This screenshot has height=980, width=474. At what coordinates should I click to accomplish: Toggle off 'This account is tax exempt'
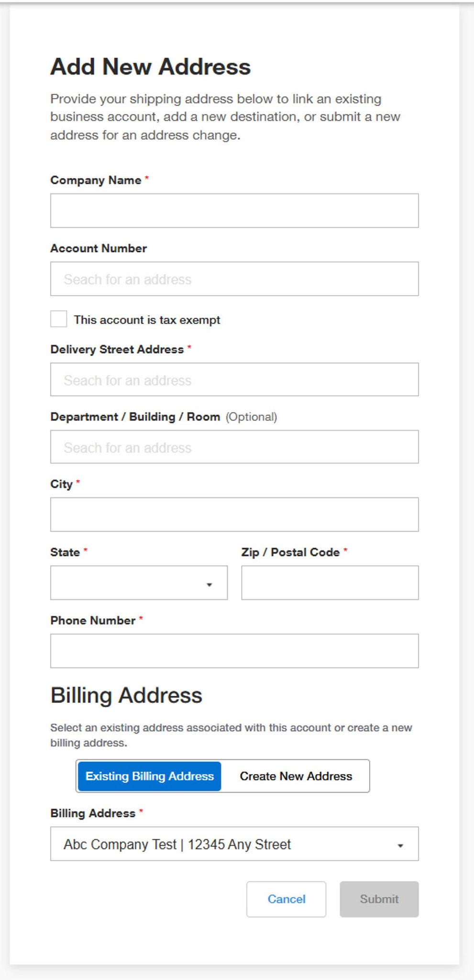point(59,319)
